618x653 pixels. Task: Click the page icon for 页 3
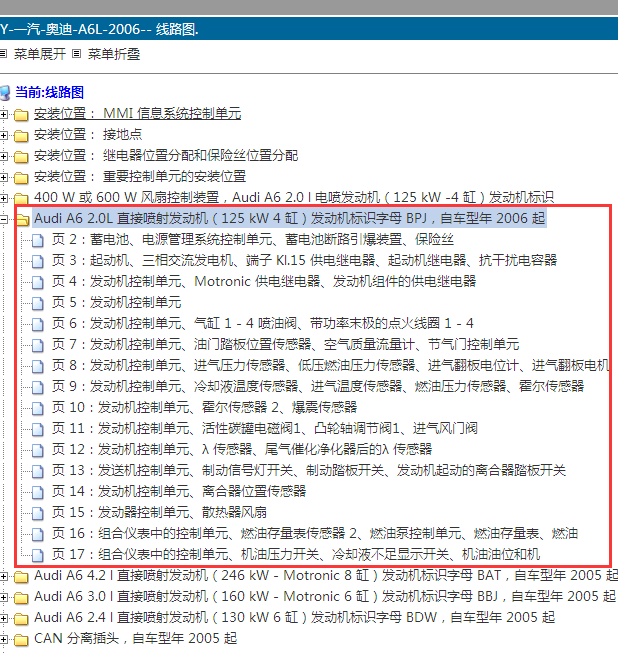(38, 261)
